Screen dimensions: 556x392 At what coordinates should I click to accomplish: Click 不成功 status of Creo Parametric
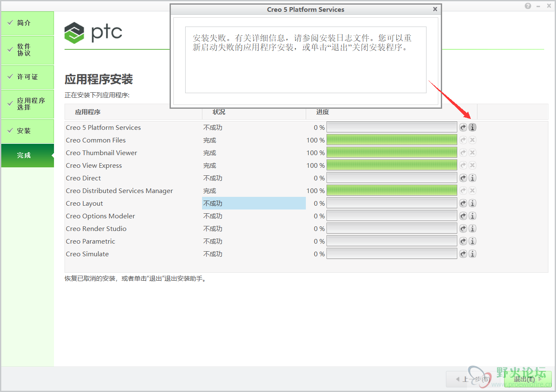(x=213, y=241)
